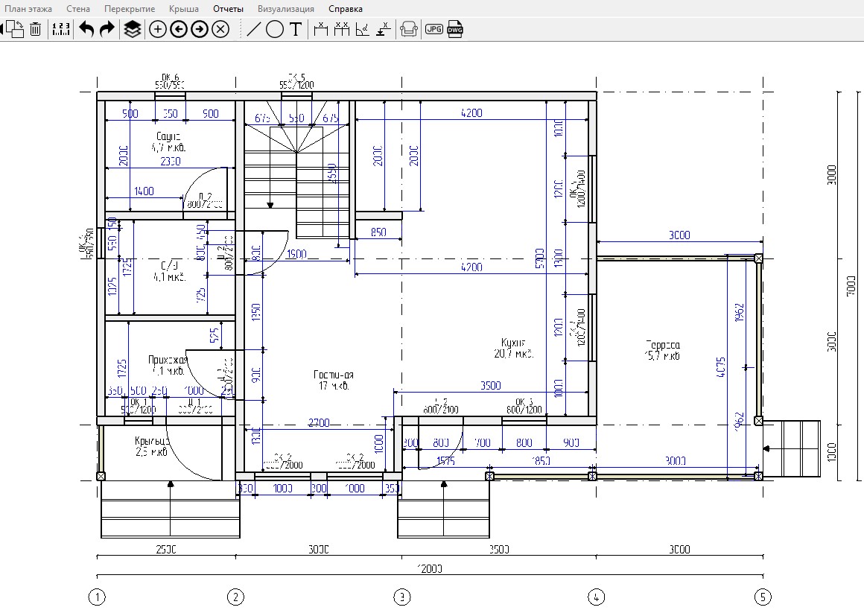The height and width of the screenshot is (616, 864).
Task: Click the trash delete icon
Action: pyautogui.click(x=35, y=29)
